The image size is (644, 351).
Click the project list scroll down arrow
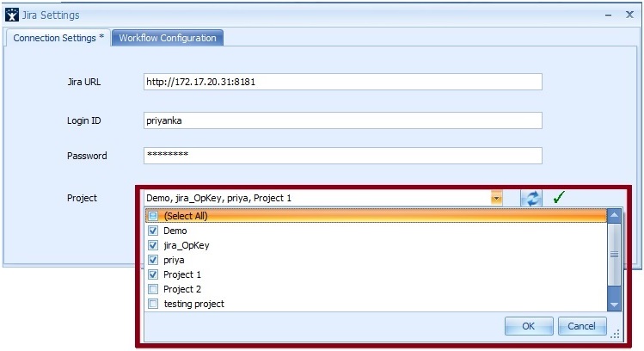(x=614, y=305)
